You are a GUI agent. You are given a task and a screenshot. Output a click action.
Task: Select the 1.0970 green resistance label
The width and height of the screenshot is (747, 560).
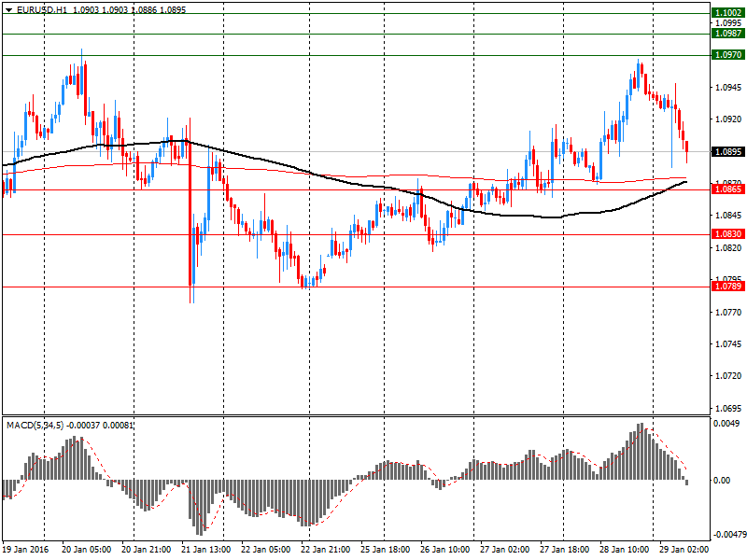pyautogui.click(x=728, y=55)
